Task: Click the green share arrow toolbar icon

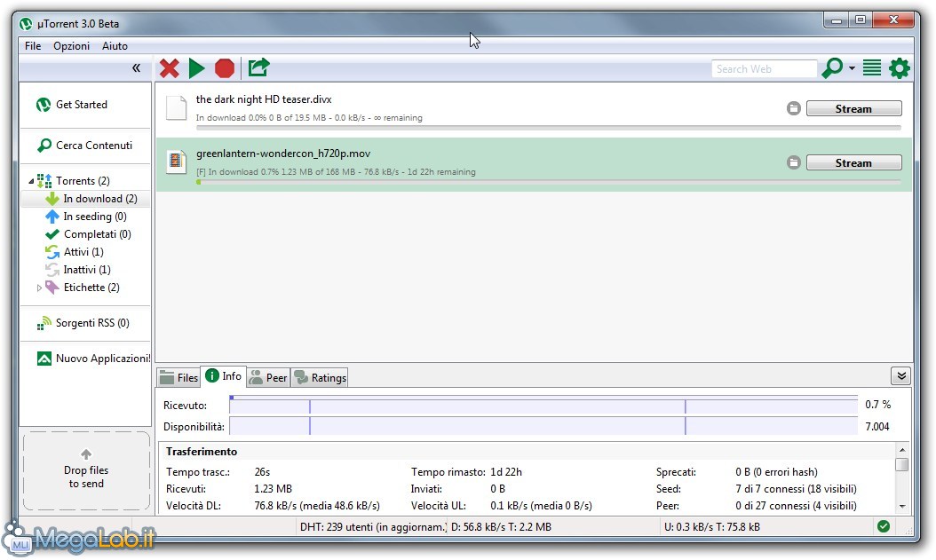Action: (258, 68)
